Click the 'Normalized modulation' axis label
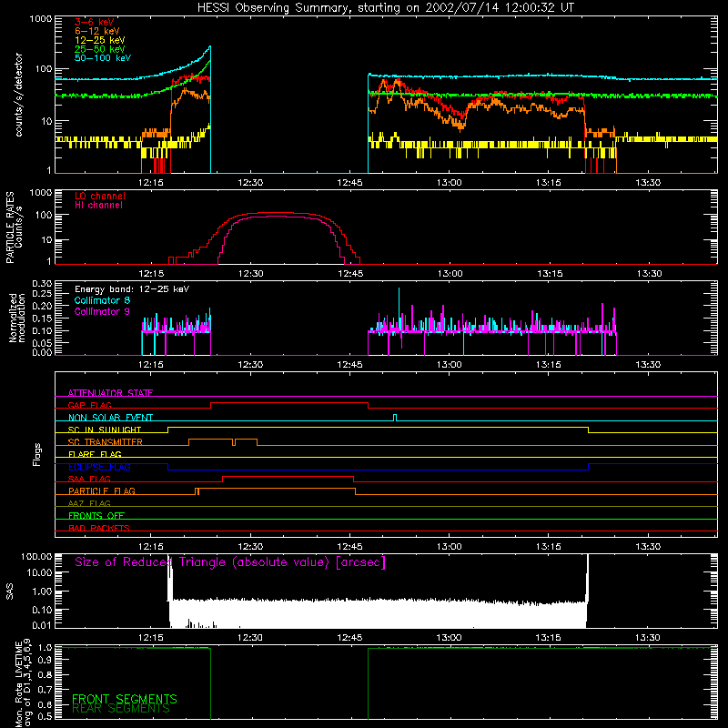This screenshot has width=728, height=728. tap(17, 318)
